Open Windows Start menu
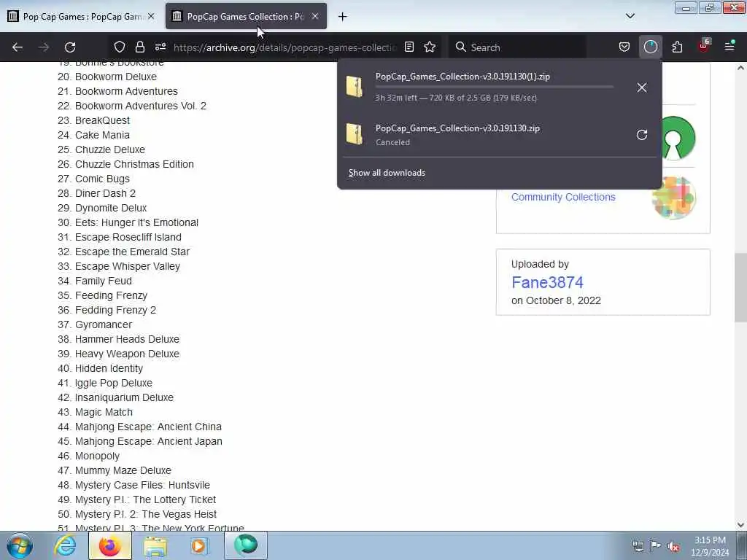Viewport: 747px width, 560px height. pos(19,545)
